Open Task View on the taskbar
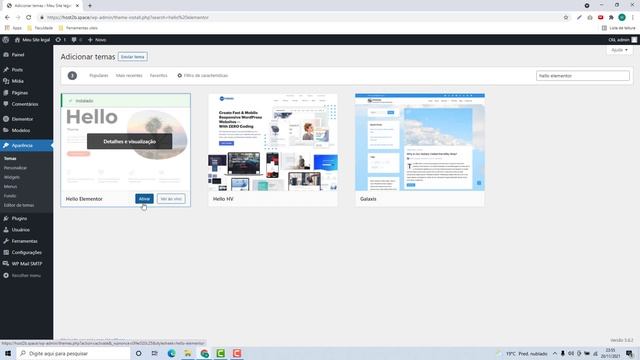 tap(154, 353)
